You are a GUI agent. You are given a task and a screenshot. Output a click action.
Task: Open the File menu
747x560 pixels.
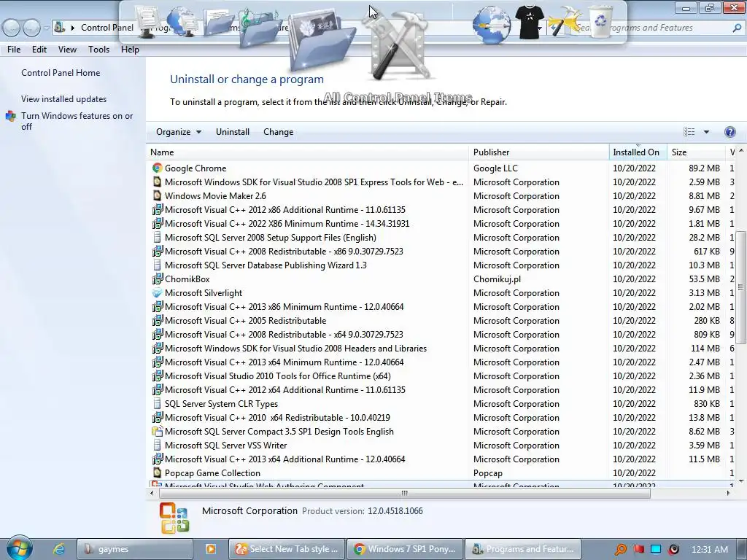coord(14,50)
